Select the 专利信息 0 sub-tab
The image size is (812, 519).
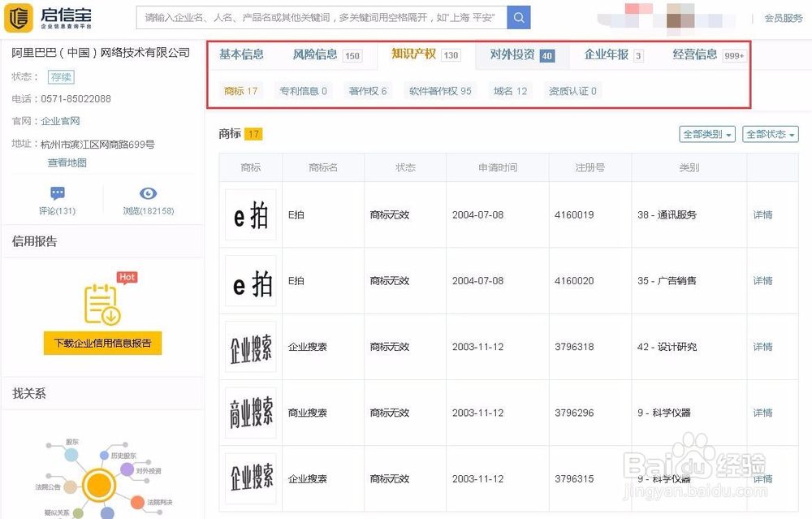tap(304, 91)
